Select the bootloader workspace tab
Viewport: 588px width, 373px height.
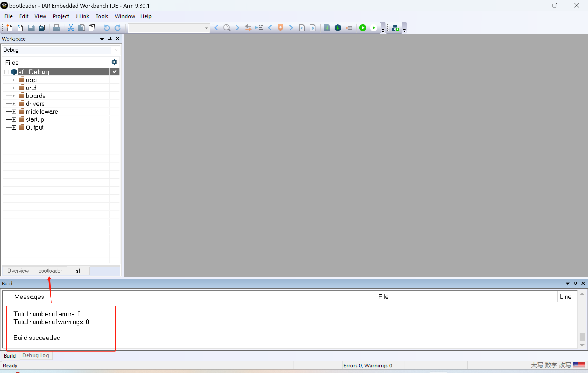[50, 271]
